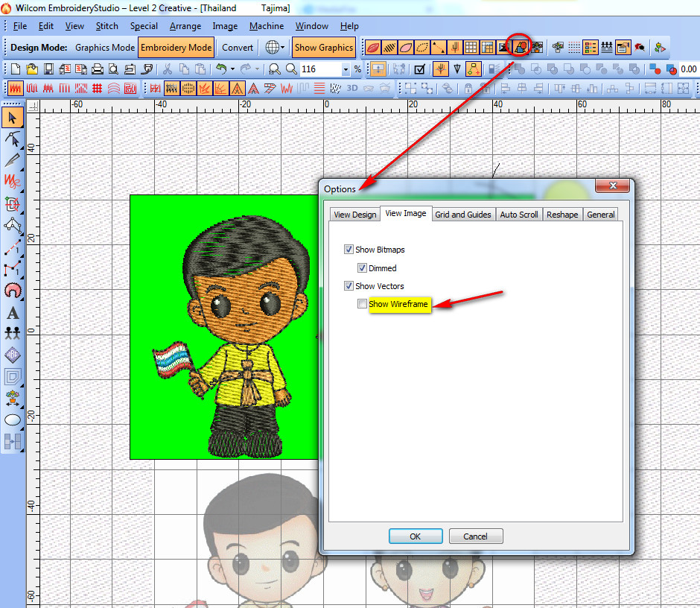Toggle Show Stitches red leaf icon
700x608 pixels.
click(373, 47)
